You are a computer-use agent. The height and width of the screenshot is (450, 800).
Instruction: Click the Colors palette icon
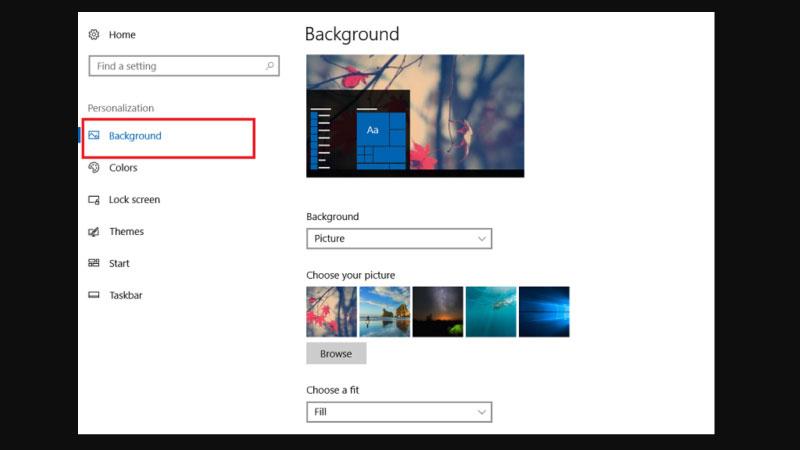(x=94, y=168)
